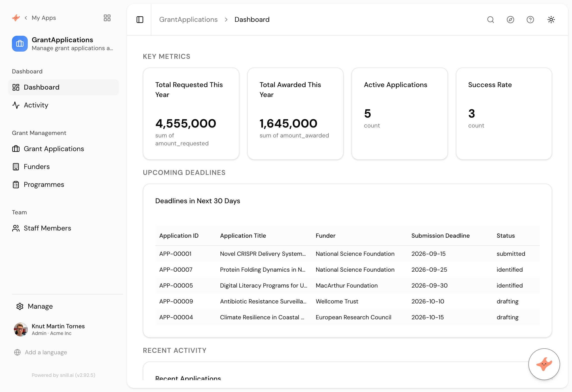The image size is (572, 392).
Task: Open Success Rate metric card
Action: coord(504,114)
